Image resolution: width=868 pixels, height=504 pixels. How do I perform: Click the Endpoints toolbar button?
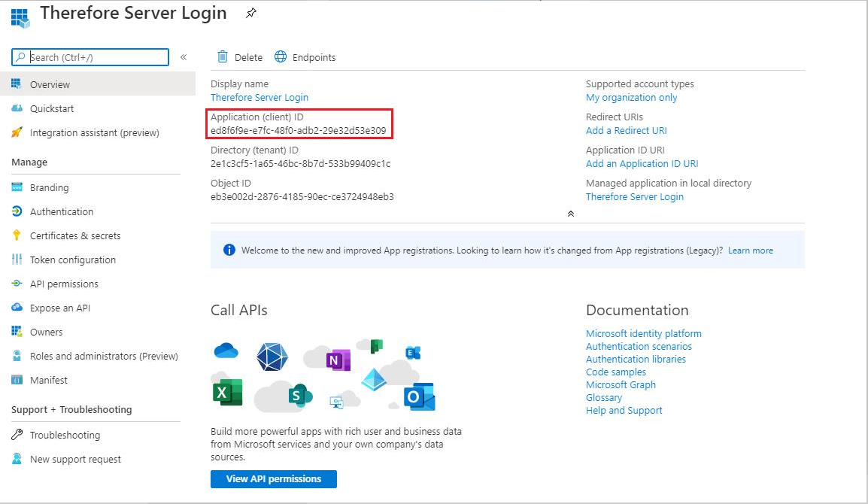(x=305, y=57)
